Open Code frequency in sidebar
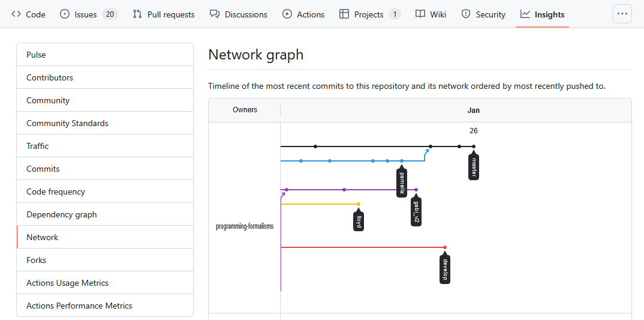644x320 pixels. pyautogui.click(x=105, y=192)
